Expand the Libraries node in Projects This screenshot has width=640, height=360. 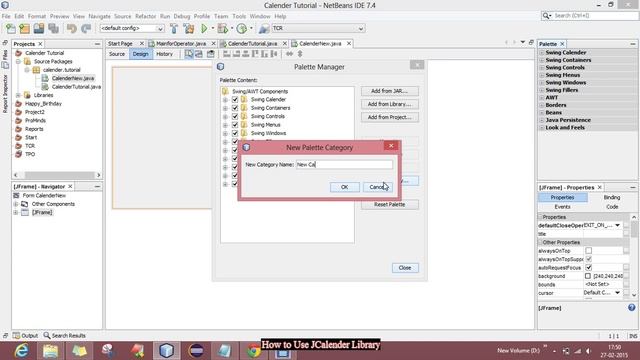(x=18, y=95)
